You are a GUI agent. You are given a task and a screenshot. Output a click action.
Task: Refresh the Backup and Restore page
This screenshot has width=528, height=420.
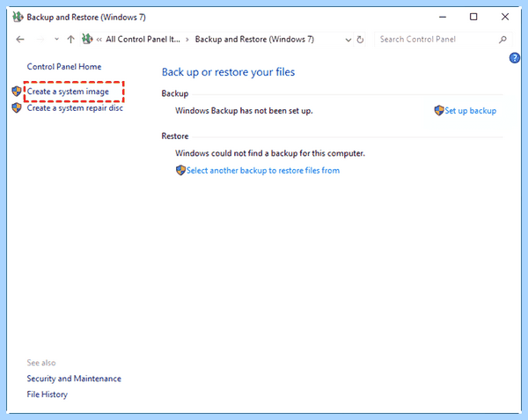pyautogui.click(x=360, y=40)
